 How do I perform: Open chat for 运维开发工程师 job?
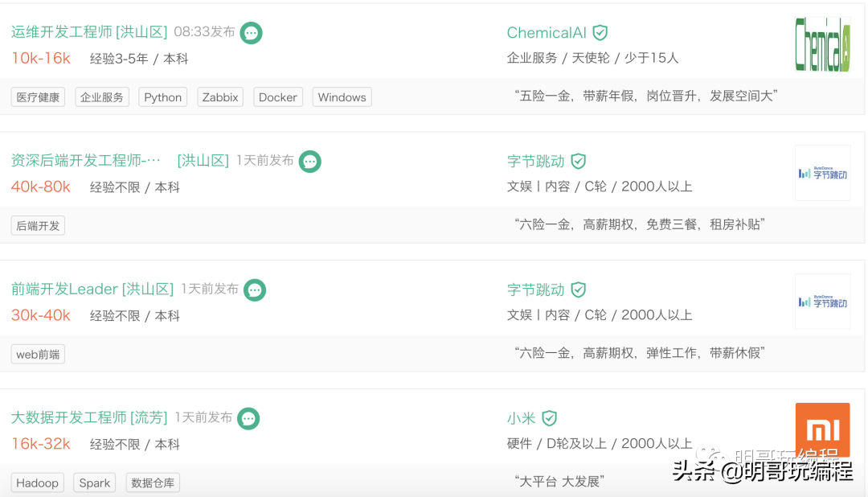click(x=251, y=33)
